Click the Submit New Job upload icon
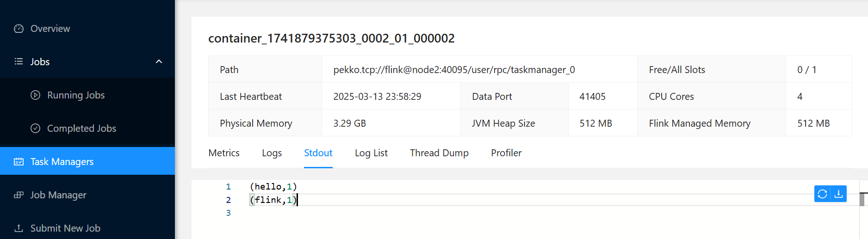This screenshot has width=868, height=239. (x=19, y=228)
